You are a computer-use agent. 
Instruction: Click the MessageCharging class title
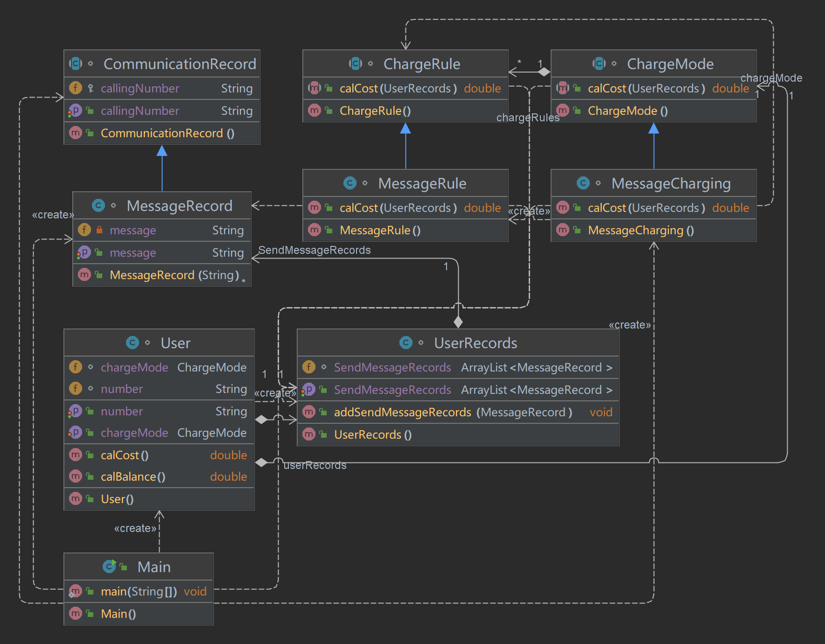671,184
